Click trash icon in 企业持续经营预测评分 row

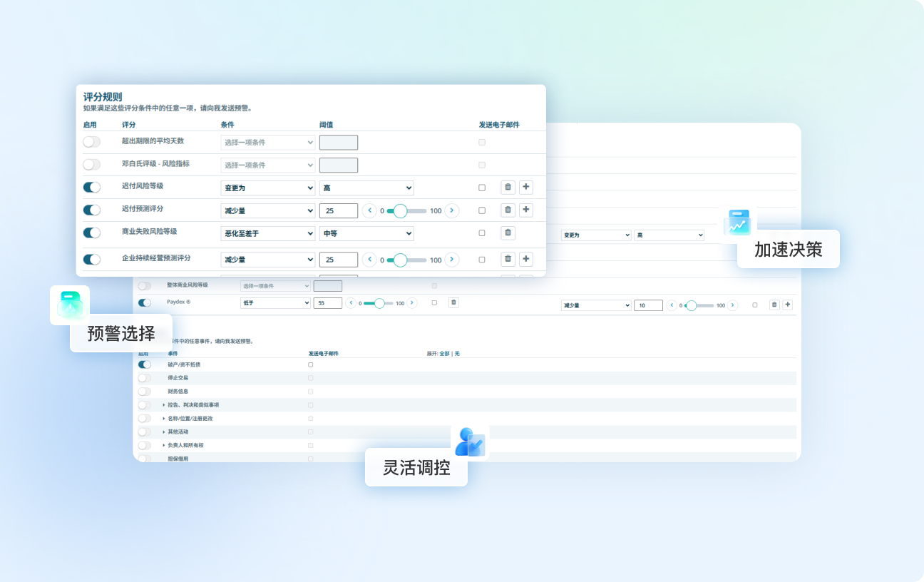pyautogui.click(x=508, y=260)
